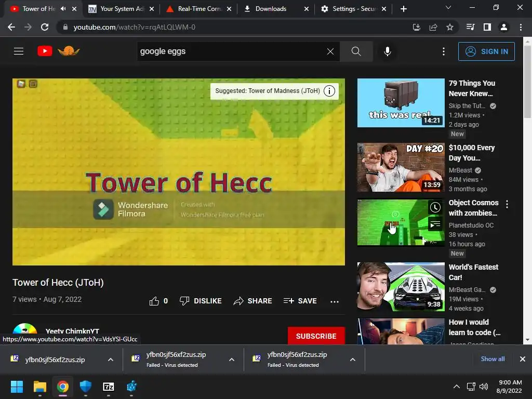The height and width of the screenshot is (399, 532).
Task: Open Chrome three-dot menu
Action: click(x=521, y=27)
